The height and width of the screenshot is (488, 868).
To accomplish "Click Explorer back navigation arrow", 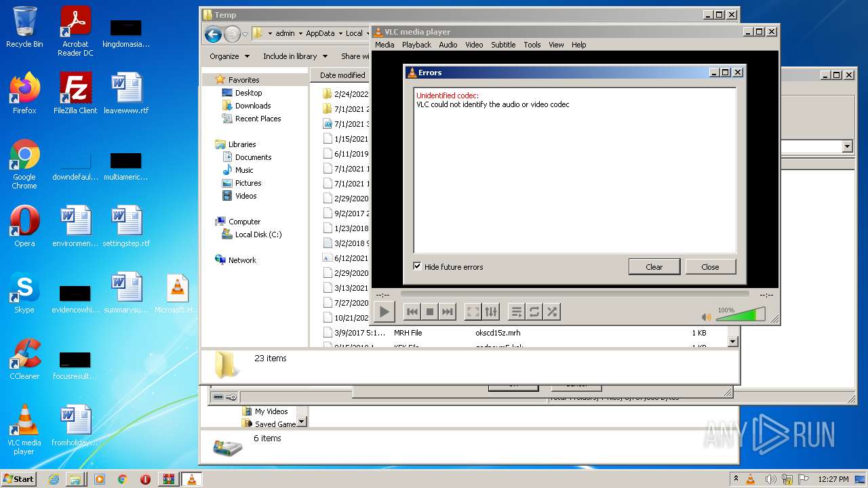I will [213, 34].
